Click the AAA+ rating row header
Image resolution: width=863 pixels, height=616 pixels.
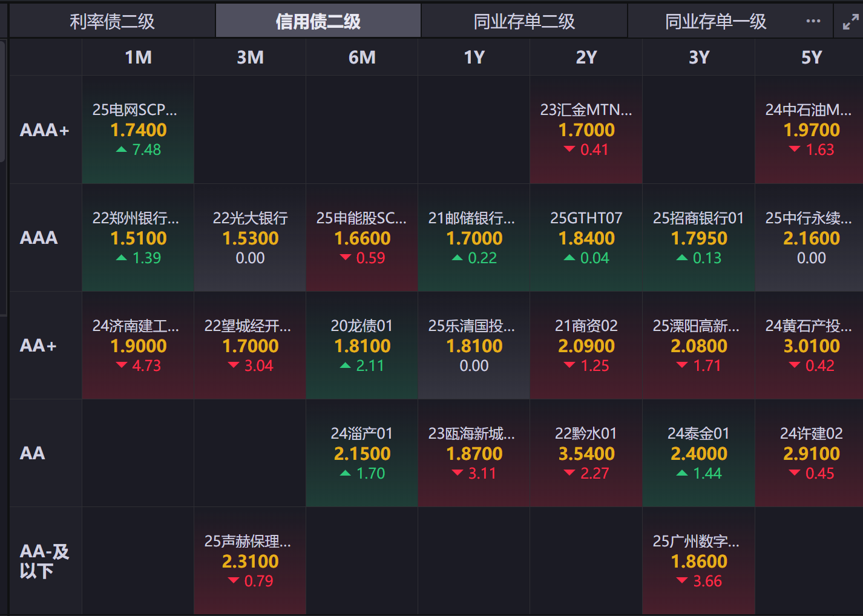[x=45, y=129]
